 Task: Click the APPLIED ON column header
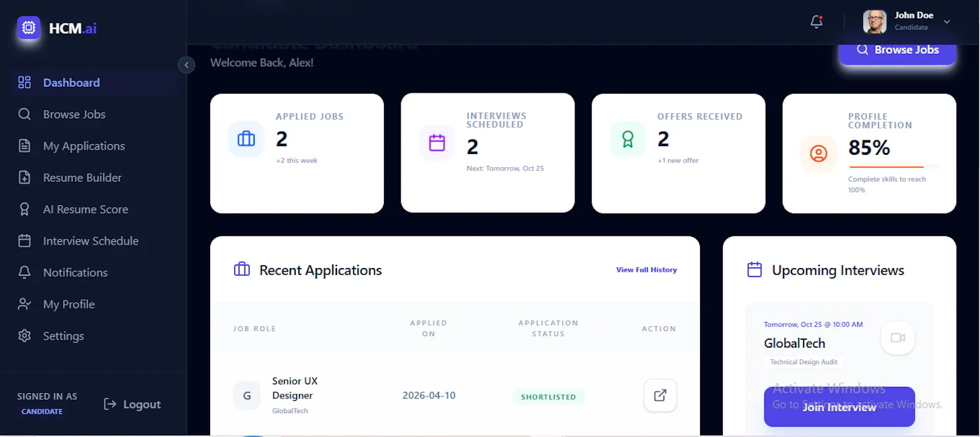pos(428,328)
